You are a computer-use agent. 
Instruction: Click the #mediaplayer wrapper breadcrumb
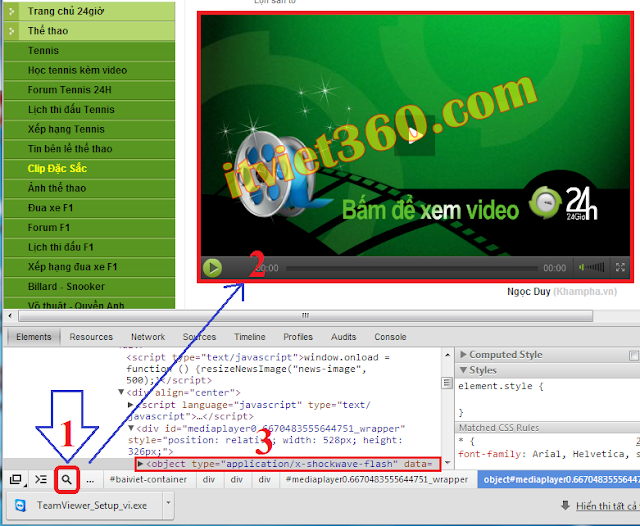376,479
